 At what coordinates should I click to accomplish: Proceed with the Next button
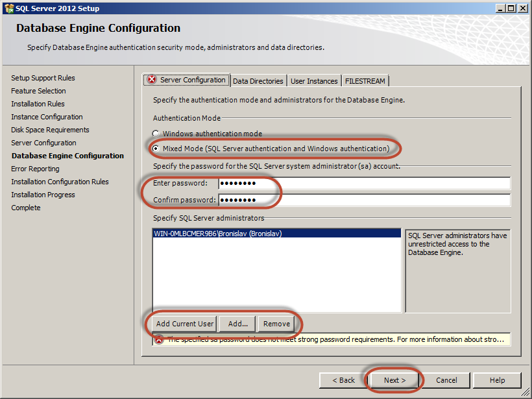394,380
